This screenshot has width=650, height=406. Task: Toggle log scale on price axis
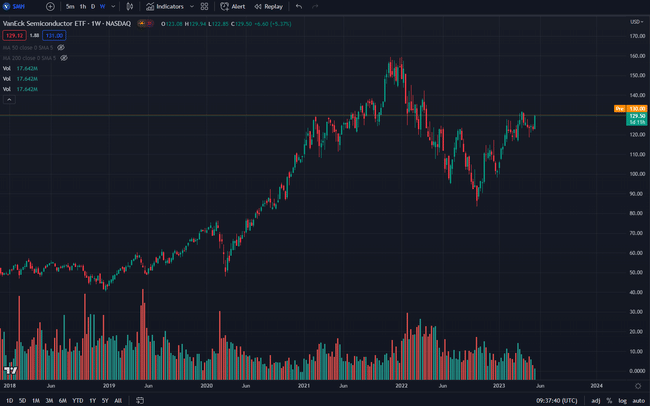coord(623,400)
